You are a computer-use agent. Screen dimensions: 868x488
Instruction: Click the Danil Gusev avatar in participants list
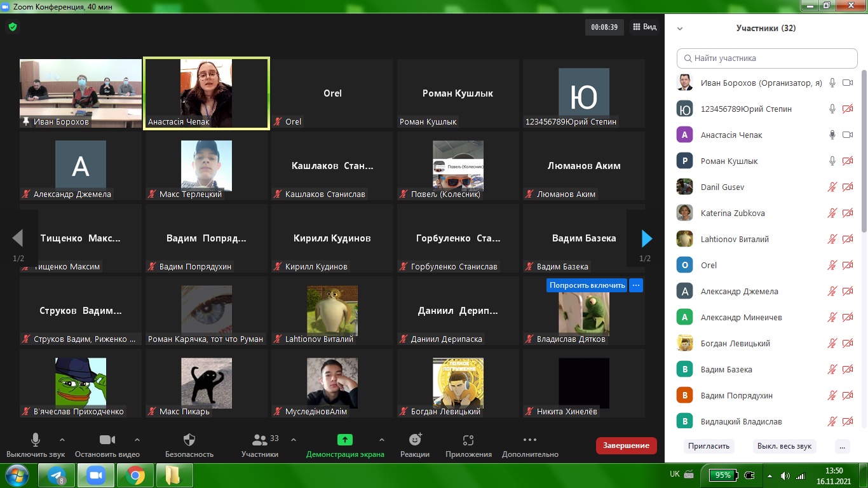coord(684,187)
